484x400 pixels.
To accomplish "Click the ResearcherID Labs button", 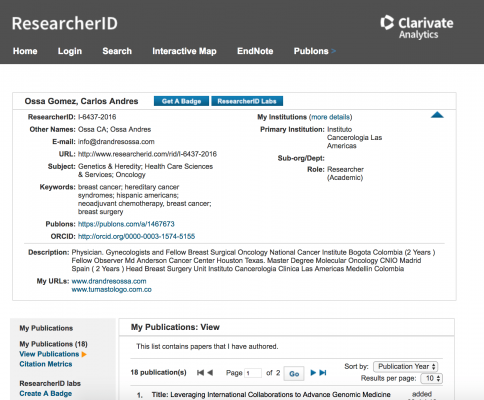I will point(247,101).
